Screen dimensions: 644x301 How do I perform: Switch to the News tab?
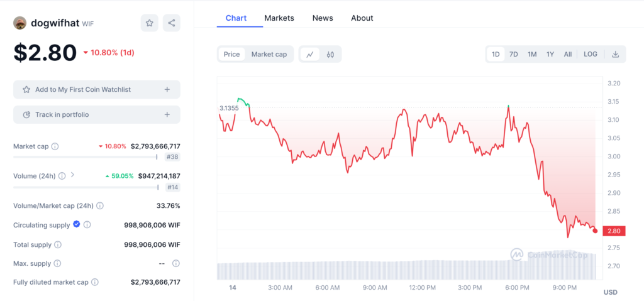pos(323,18)
